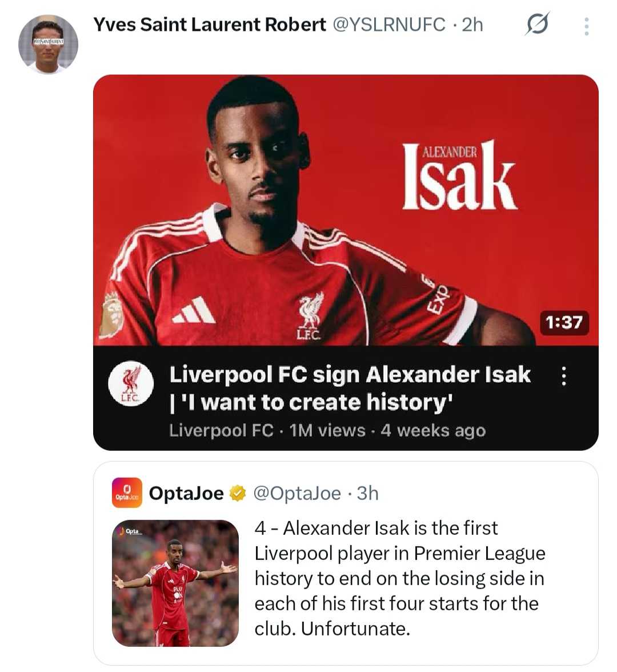
Task: Open the @OptaJoe handle
Action: pyautogui.click(x=297, y=493)
